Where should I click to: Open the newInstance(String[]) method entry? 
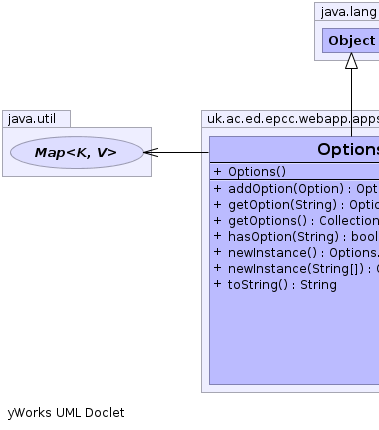click(303, 269)
